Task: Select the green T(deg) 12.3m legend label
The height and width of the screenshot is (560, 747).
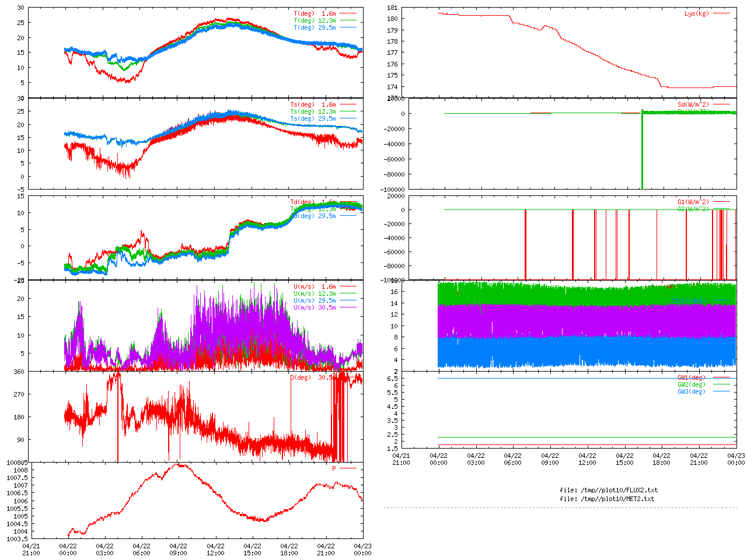Action: (315, 20)
